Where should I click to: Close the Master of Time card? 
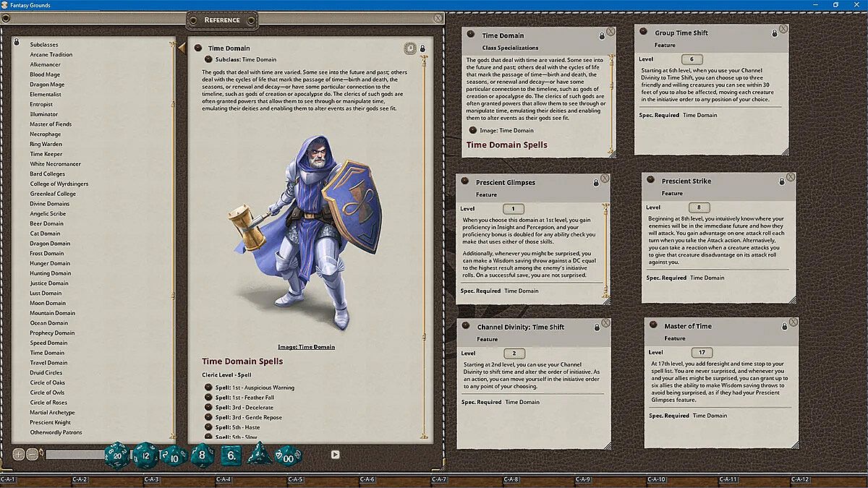pos(793,322)
